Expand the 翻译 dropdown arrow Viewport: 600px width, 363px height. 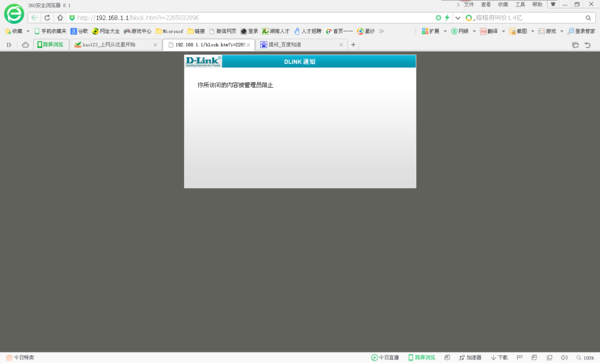503,31
